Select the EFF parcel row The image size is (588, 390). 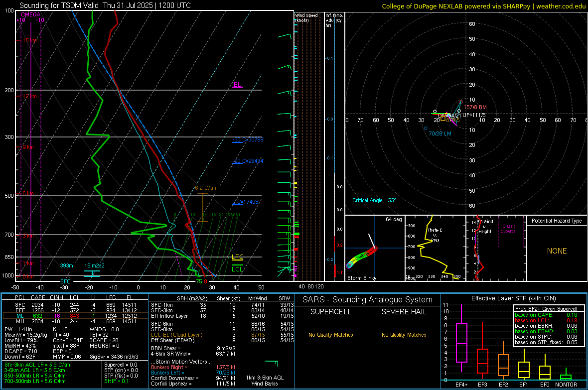pyautogui.click(x=75, y=310)
